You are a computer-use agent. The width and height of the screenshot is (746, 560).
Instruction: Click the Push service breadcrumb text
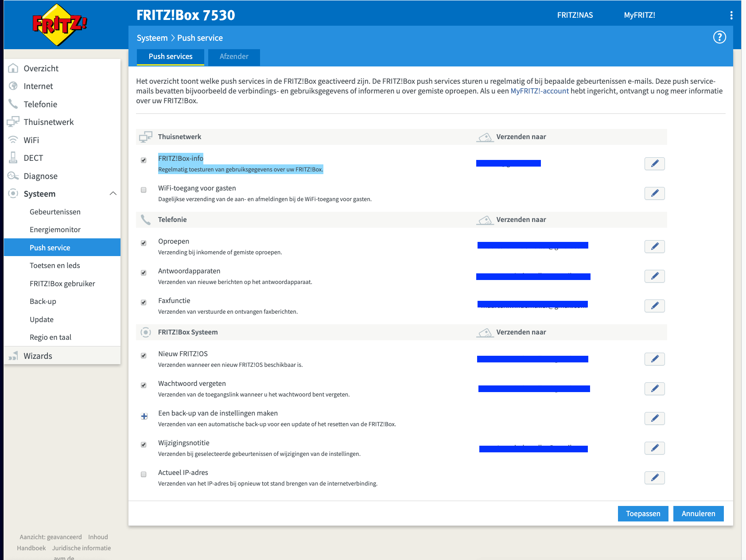coord(200,38)
